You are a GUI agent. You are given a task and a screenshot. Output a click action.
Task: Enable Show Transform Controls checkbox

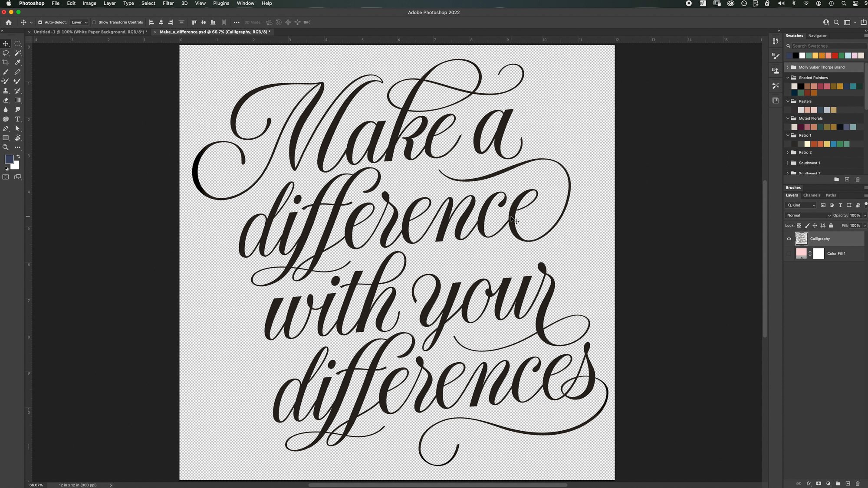94,22
